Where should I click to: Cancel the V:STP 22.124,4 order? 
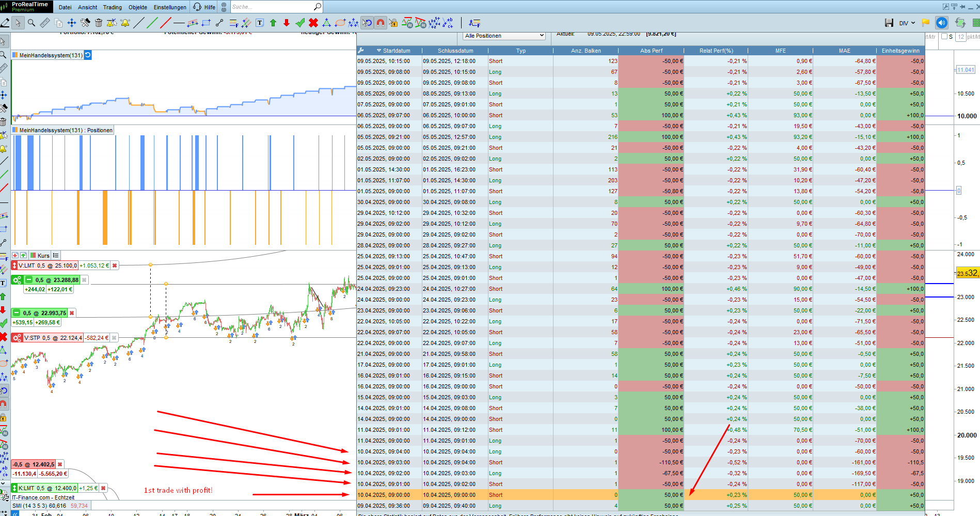tap(114, 338)
